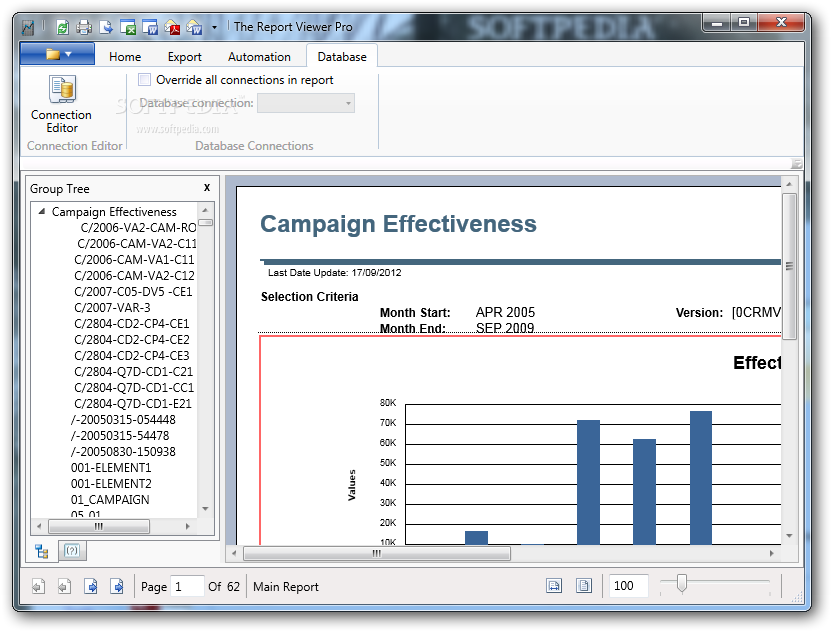This screenshot has width=832, height=632.
Task: Select tree item 01_CAMPAIGN
Action: pyautogui.click(x=110, y=499)
